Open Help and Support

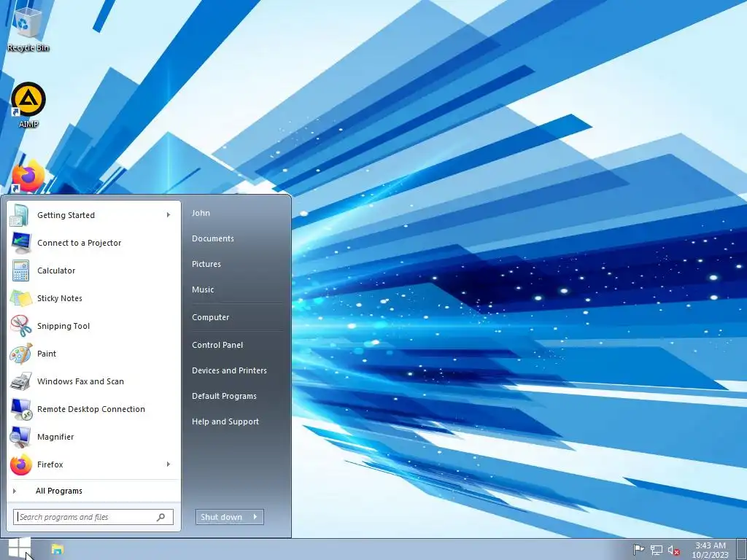(x=225, y=421)
